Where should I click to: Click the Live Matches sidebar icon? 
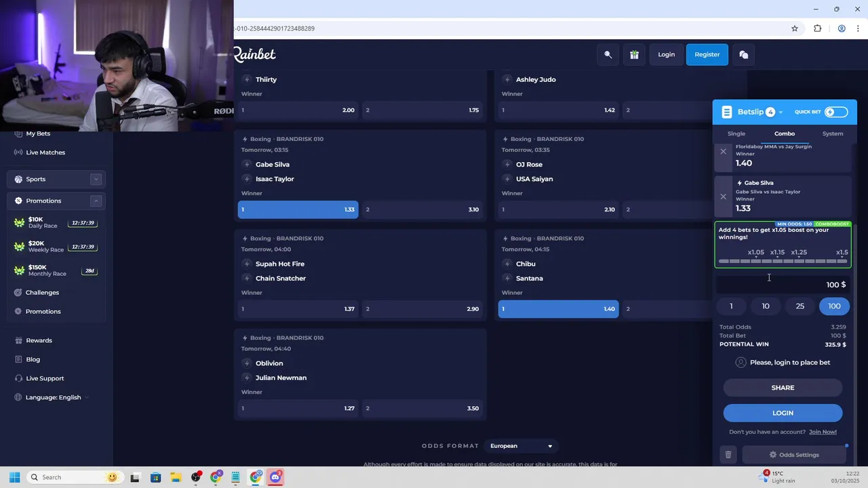(x=18, y=152)
